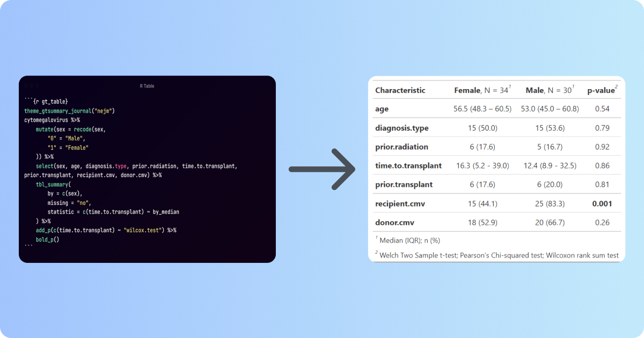Click the prior.radiation p-value "0.92"
This screenshot has height=338, width=644.
602,147
